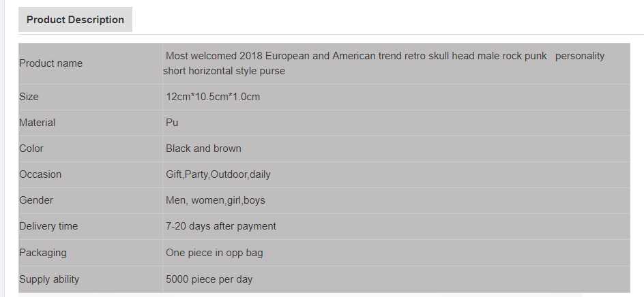Viewport: 644px width, 297px height.
Task: Click the 'One piece in opp bag' value
Action: tap(214, 253)
